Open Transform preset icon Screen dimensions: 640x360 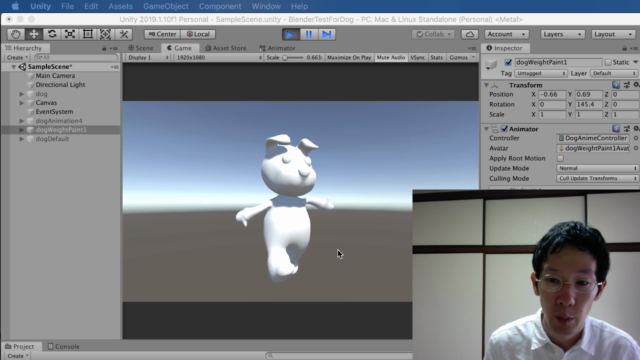[x=627, y=85]
